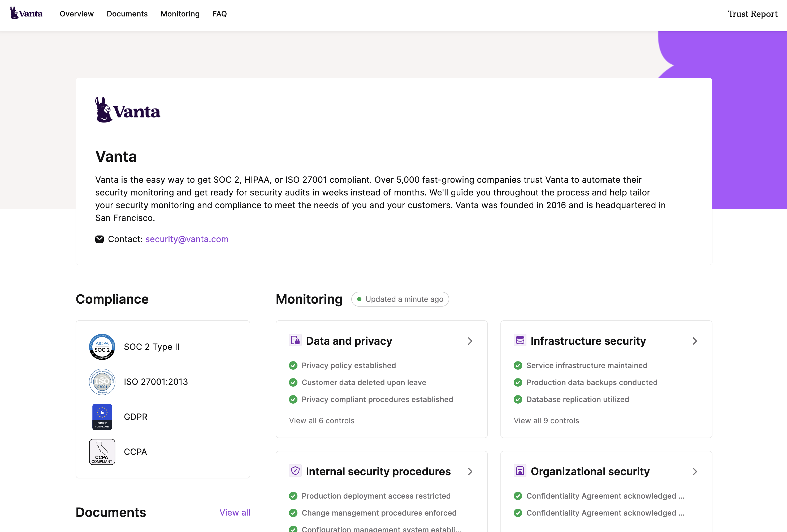The image size is (787, 532).
Task: Click the CCPA Compliant badge
Action: point(102,451)
